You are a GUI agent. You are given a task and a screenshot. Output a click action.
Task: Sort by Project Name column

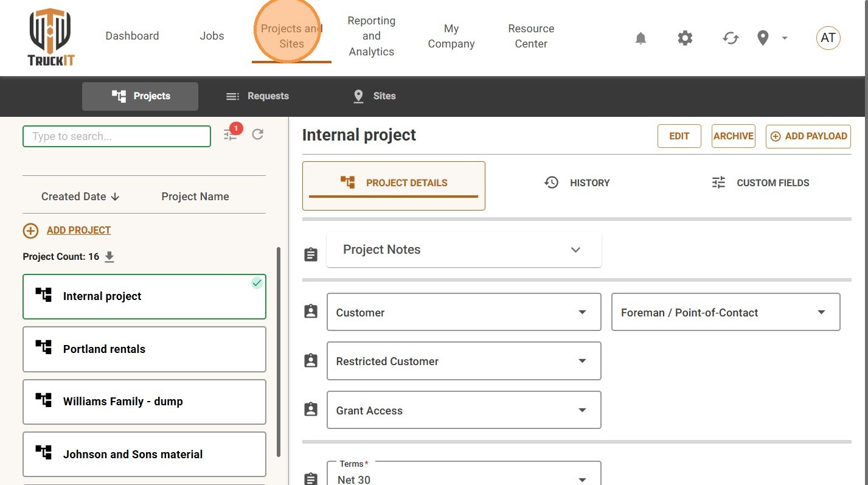[x=195, y=197]
